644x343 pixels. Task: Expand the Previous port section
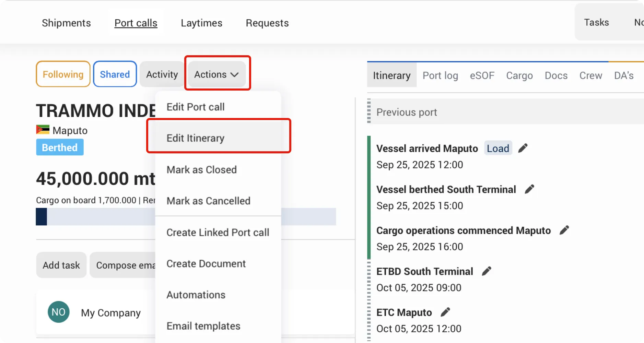pos(505,112)
